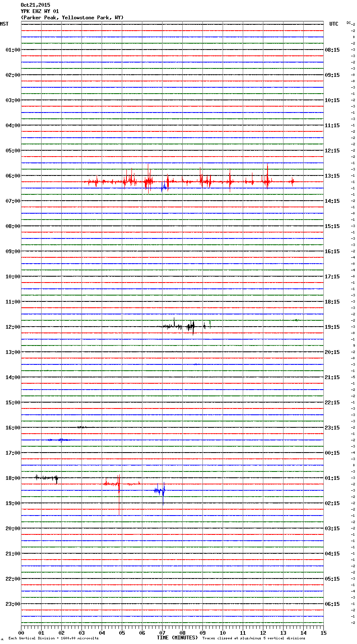This screenshot has width=357, height=644.
Task: Select the 01:00 MST time label
Action: click(13, 50)
